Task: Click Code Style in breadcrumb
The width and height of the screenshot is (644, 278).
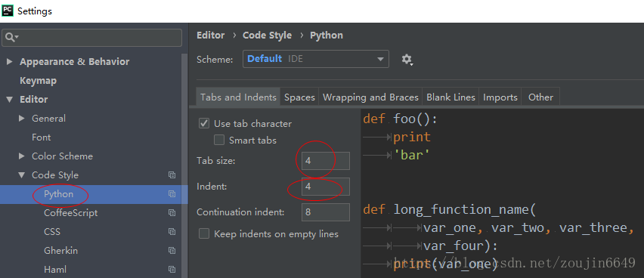Action: click(x=268, y=36)
